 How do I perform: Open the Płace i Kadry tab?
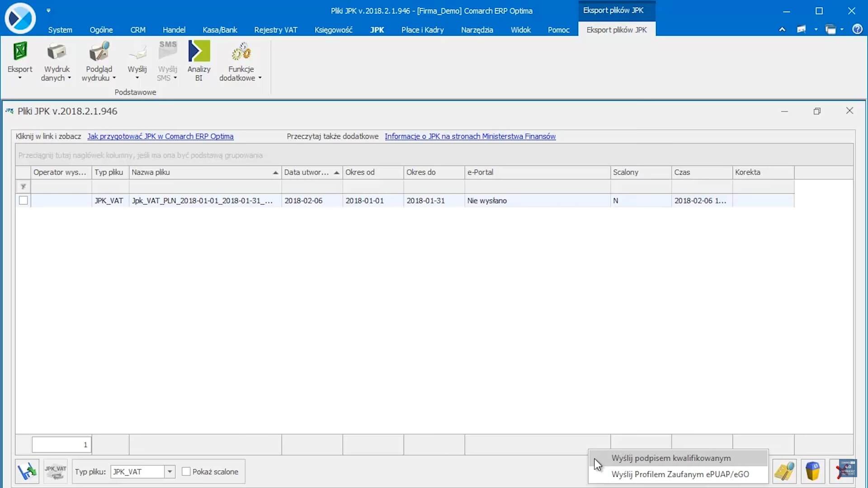(423, 30)
